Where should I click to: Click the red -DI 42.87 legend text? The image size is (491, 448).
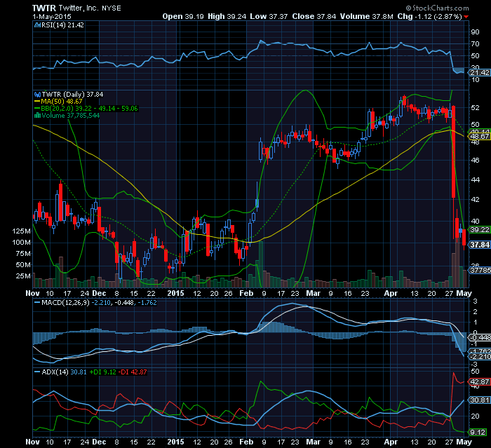[x=133, y=372]
